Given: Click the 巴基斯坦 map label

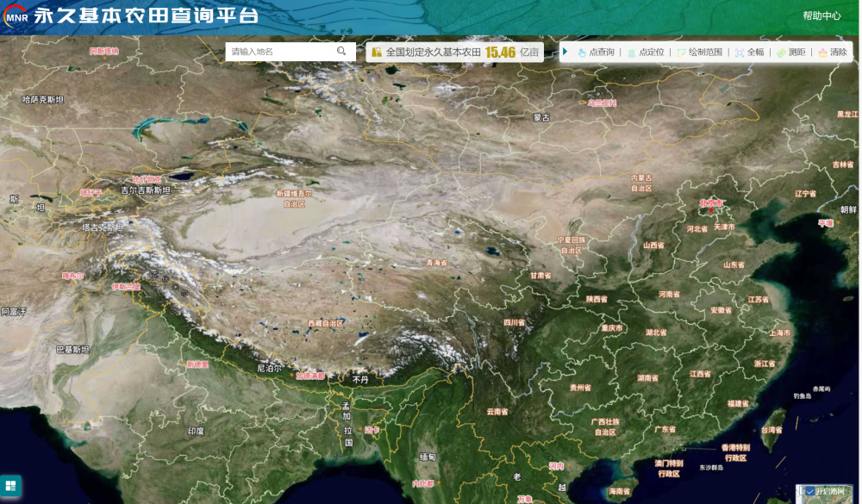Looking at the screenshot, I should 72,350.
